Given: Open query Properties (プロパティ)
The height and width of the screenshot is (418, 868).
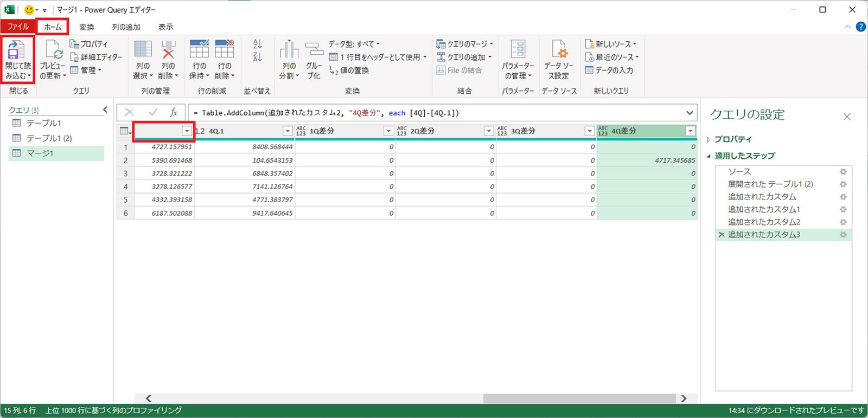Looking at the screenshot, I should tap(88, 44).
